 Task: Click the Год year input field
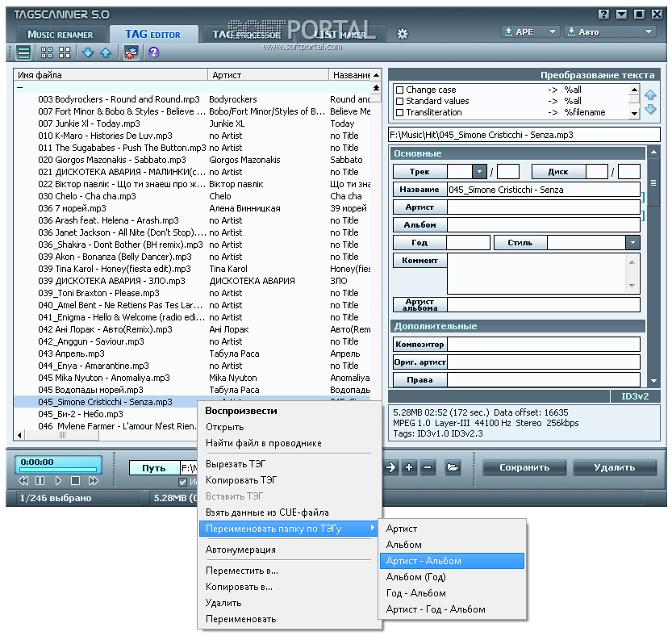(468, 243)
